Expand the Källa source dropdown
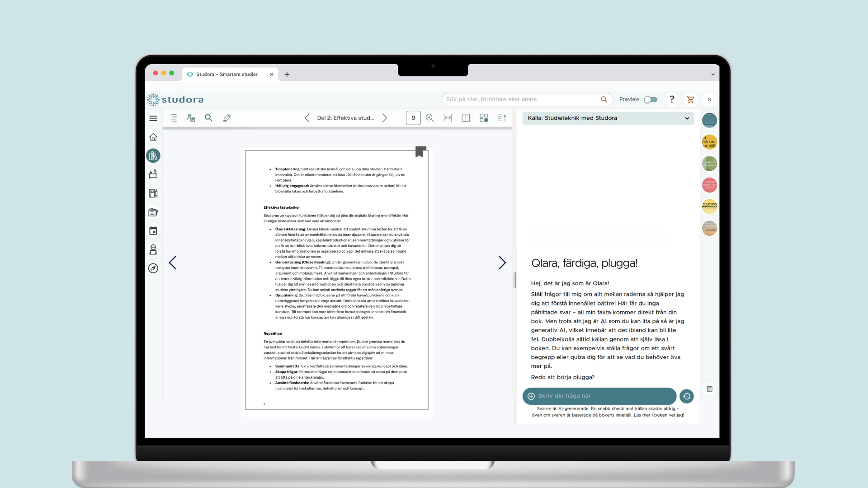The width and height of the screenshot is (868, 488). (687, 118)
